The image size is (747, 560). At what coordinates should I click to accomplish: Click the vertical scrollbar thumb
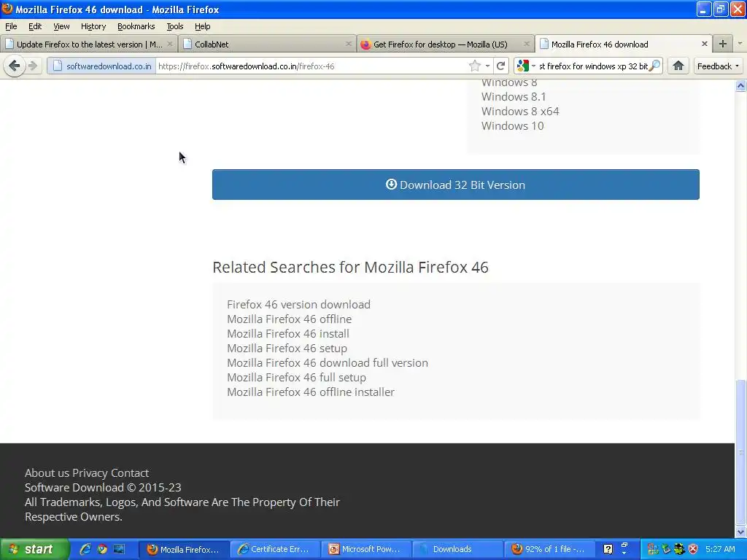(x=740, y=451)
